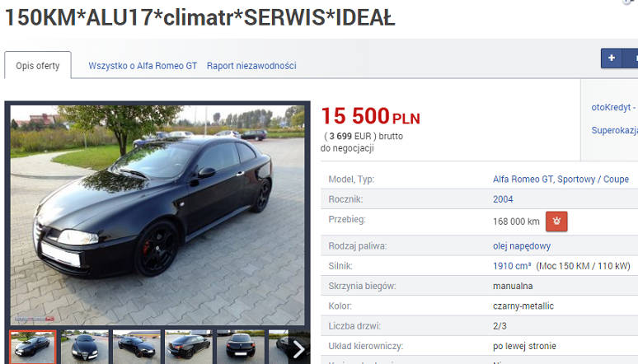Viewport: 638px width, 364px height.
Task: Click the red crown icon beside mileage
Action: pyautogui.click(x=556, y=222)
